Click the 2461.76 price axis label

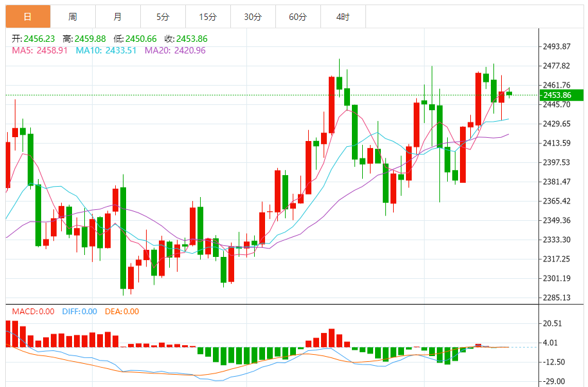(x=556, y=85)
